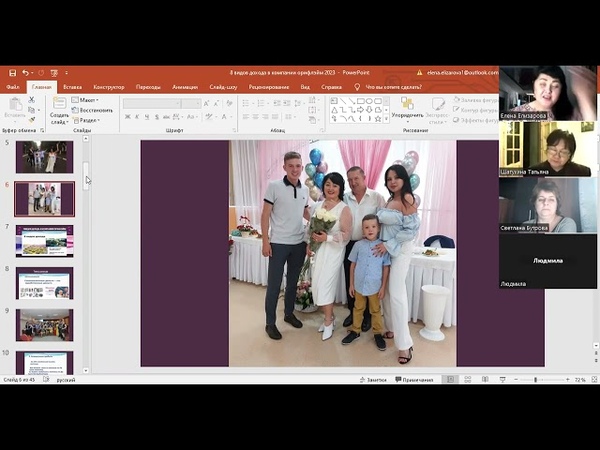Select slide 5 thumbnail
Screen dimensions: 600x450
(44, 157)
